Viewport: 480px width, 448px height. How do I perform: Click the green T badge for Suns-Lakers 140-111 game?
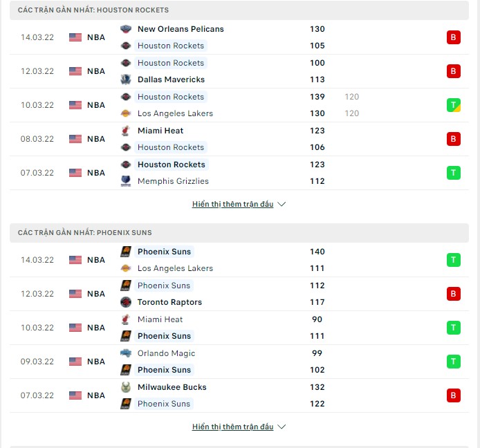pos(453,260)
